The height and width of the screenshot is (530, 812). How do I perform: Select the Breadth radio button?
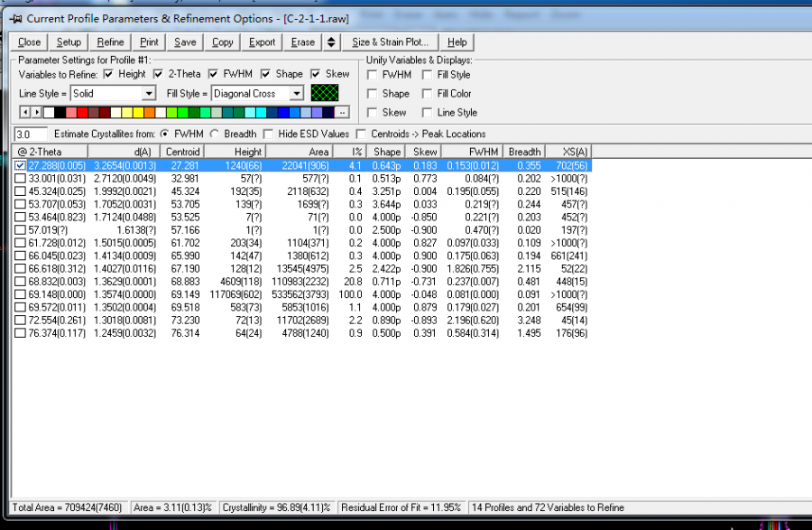click(x=214, y=135)
